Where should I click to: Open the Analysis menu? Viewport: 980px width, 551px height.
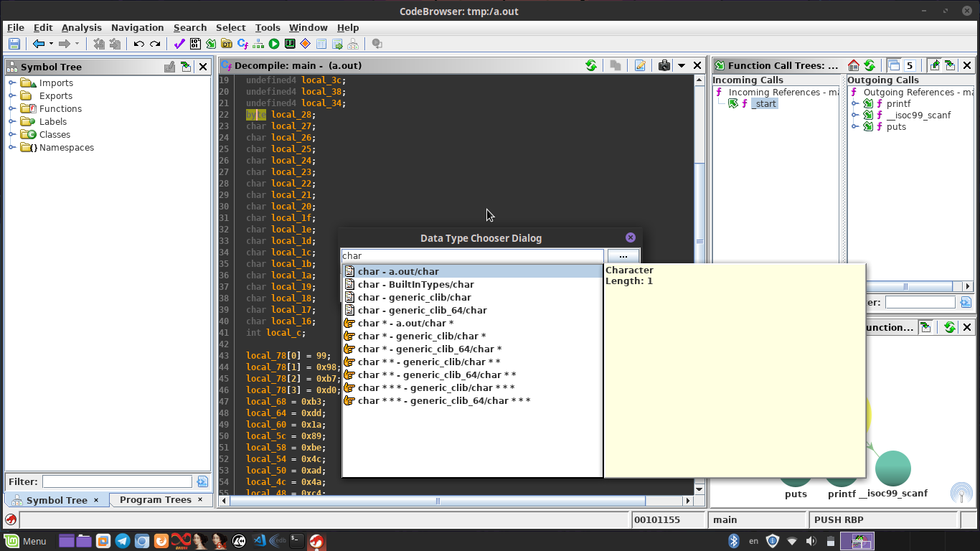pos(82,27)
